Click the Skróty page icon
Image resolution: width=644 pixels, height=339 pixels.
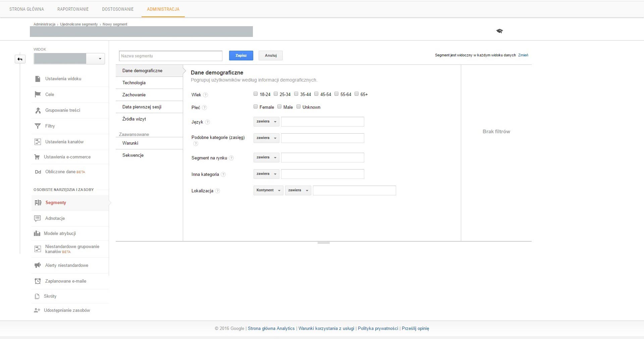coord(37,296)
